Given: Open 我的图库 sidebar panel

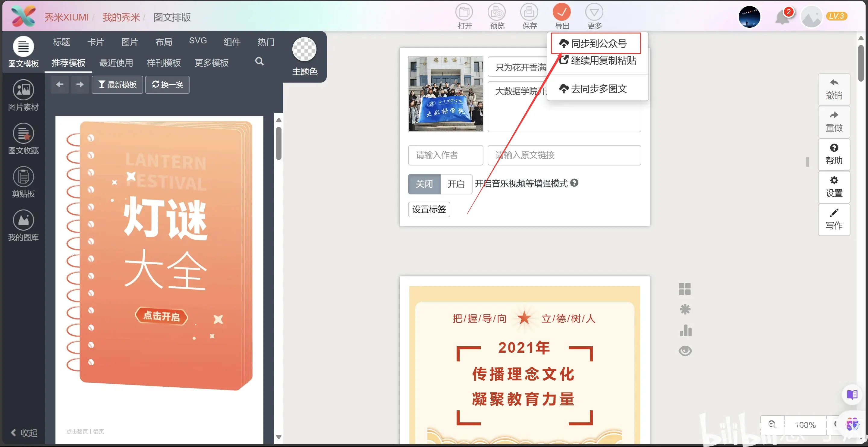Looking at the screenshot, I should (23, 225).
